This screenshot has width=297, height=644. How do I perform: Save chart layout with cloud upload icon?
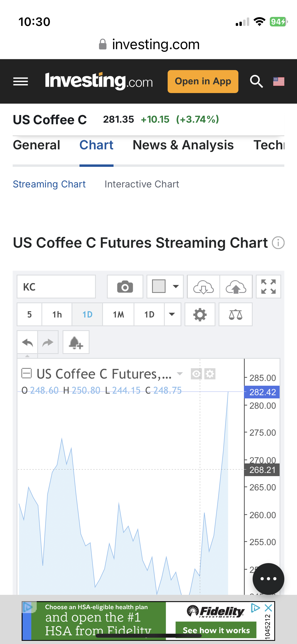pyautogui.click(x=236, y=287)
